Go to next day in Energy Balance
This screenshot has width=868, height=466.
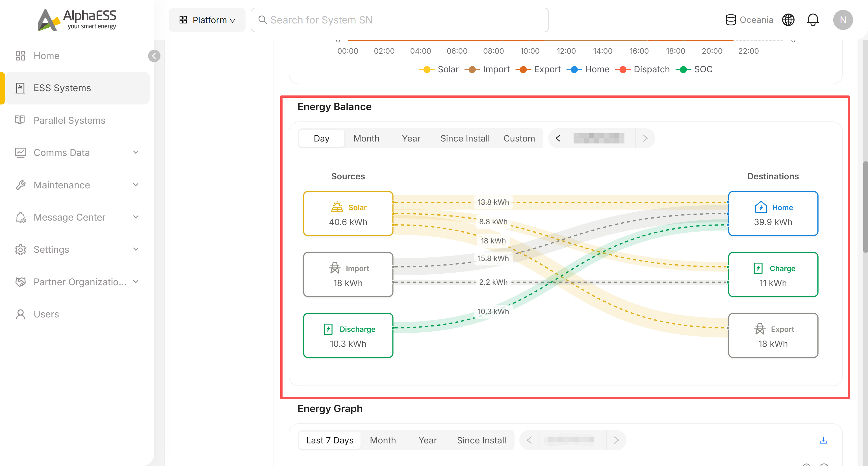(x=645, y=138)
